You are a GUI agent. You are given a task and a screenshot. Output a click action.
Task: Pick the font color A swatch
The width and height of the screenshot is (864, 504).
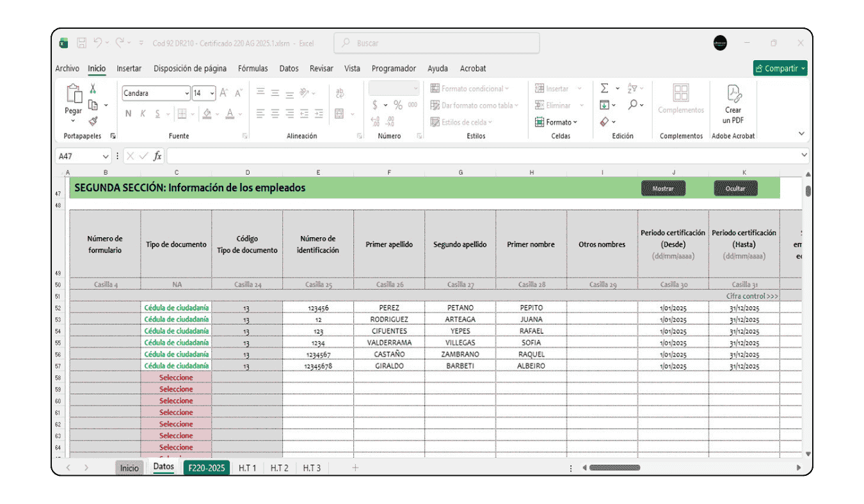point(230,113)
